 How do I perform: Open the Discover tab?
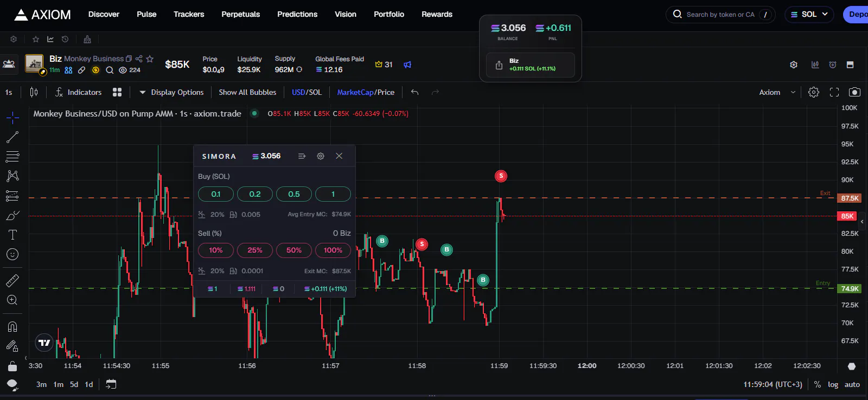tap(104, 14)
